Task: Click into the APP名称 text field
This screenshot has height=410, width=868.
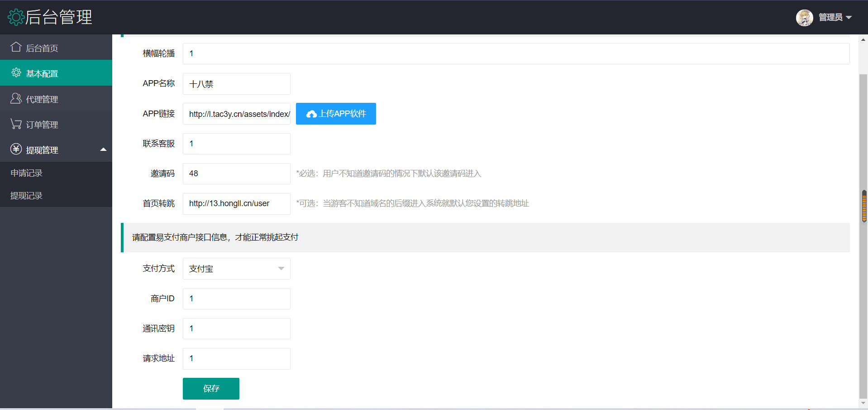Action: pyautogui.click(x=236, y=84)
